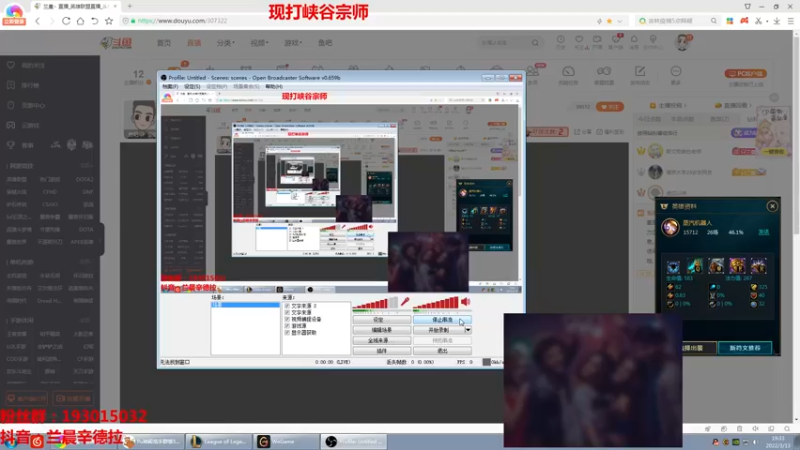This screenshot has width=800, height=450.
Task: Go to browser home page icon
Action: 80,21
